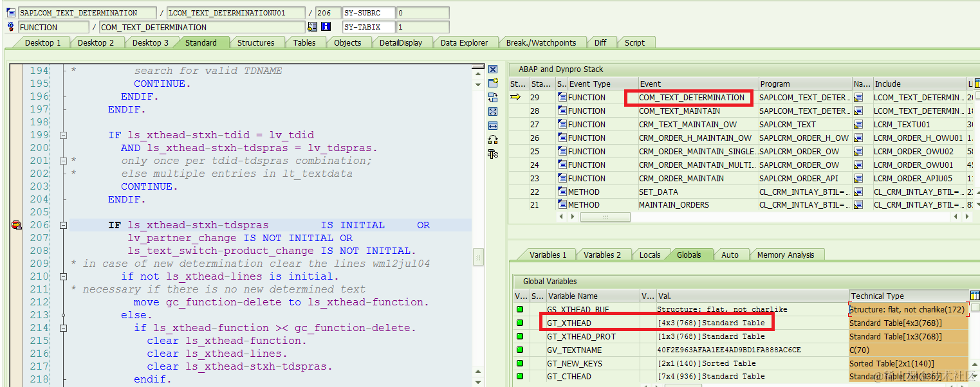Click the Swap Tool icon in the vertical tool strip
This screenshot has height=387, width=980.
[x=493, y=98]
